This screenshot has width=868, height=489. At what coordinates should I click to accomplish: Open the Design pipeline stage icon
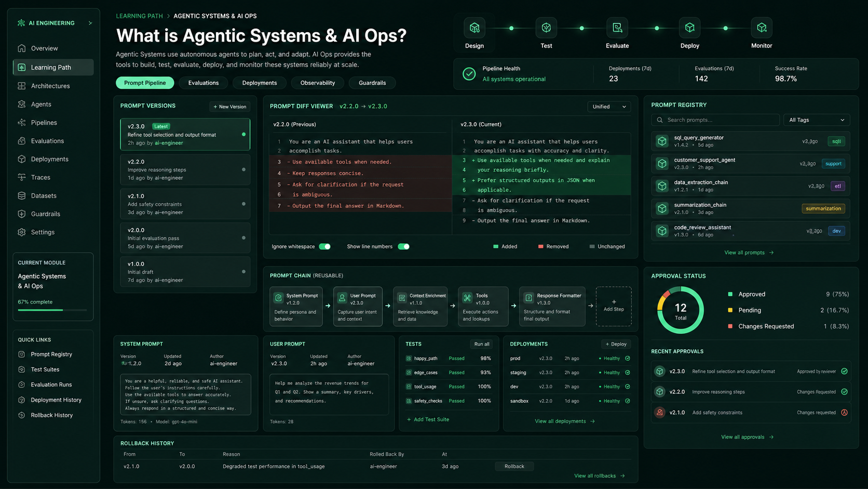point(474,28)
